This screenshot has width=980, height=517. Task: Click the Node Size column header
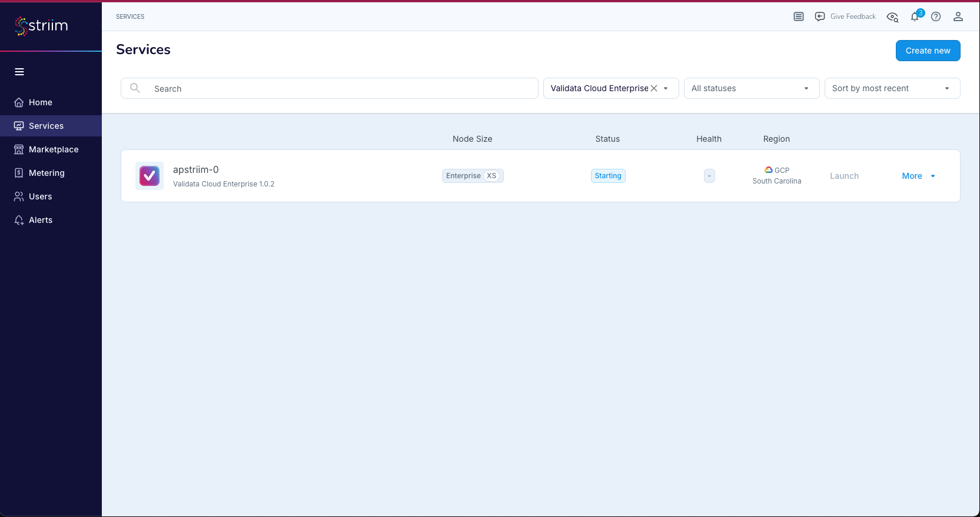(473, 139)
